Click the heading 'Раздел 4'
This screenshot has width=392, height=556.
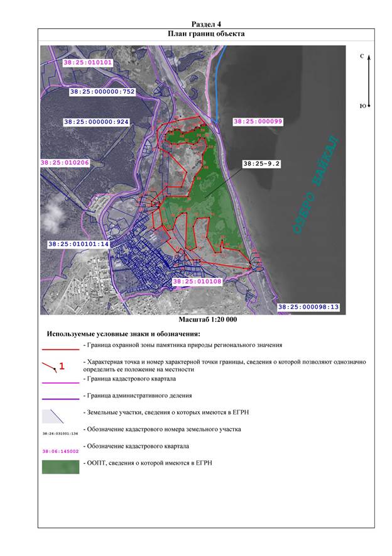pos(206,24)
